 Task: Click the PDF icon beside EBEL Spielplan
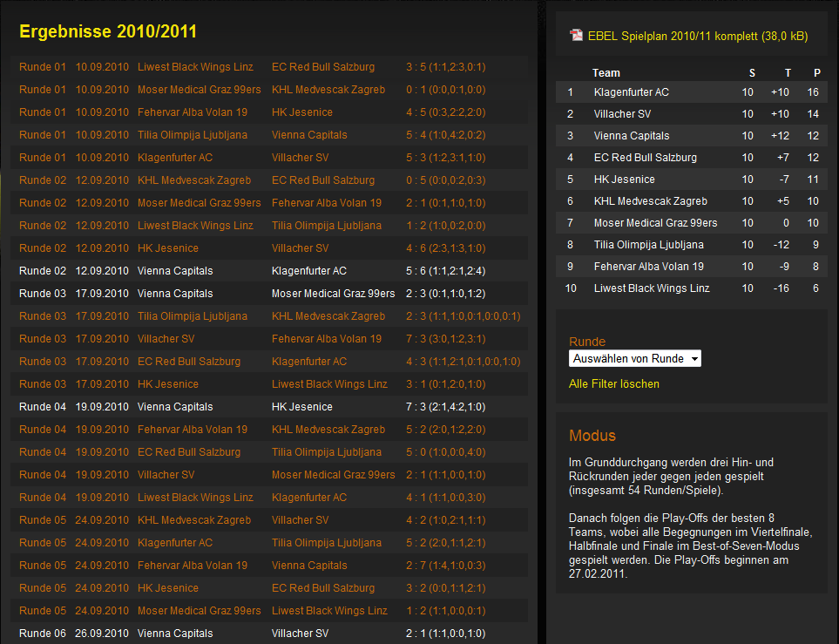pos(576,36)
